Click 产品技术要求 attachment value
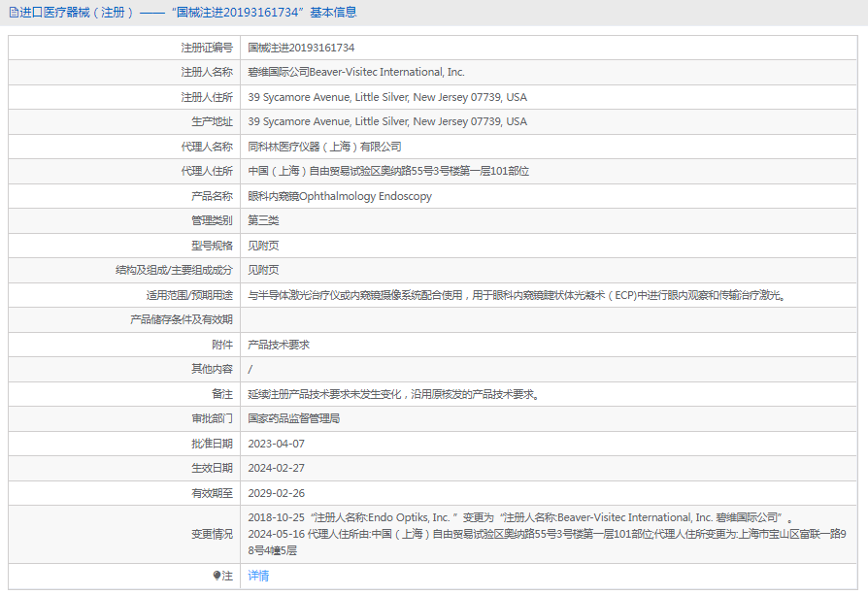 click(279, 345)
